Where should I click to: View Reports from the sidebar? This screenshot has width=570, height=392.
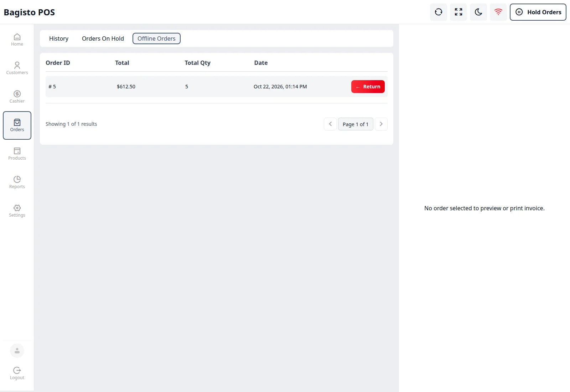(x=17, y=182)
